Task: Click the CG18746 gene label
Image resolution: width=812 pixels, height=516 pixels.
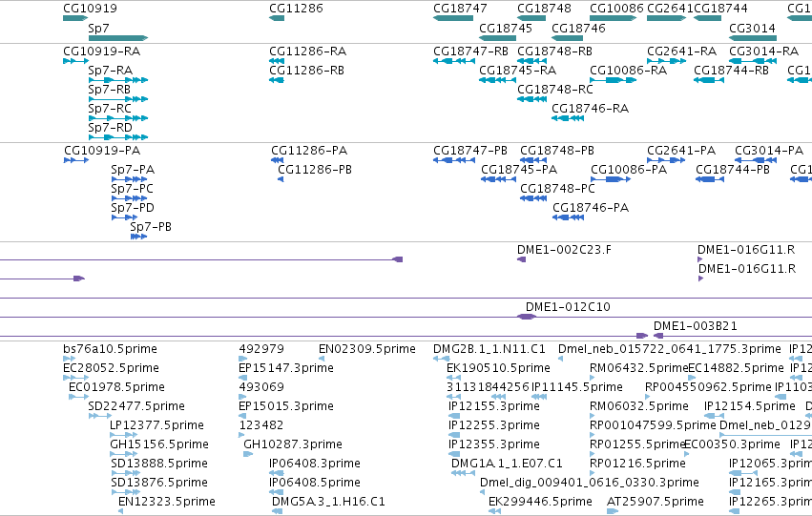Action: pyautogui.click(x=578, y=28)
